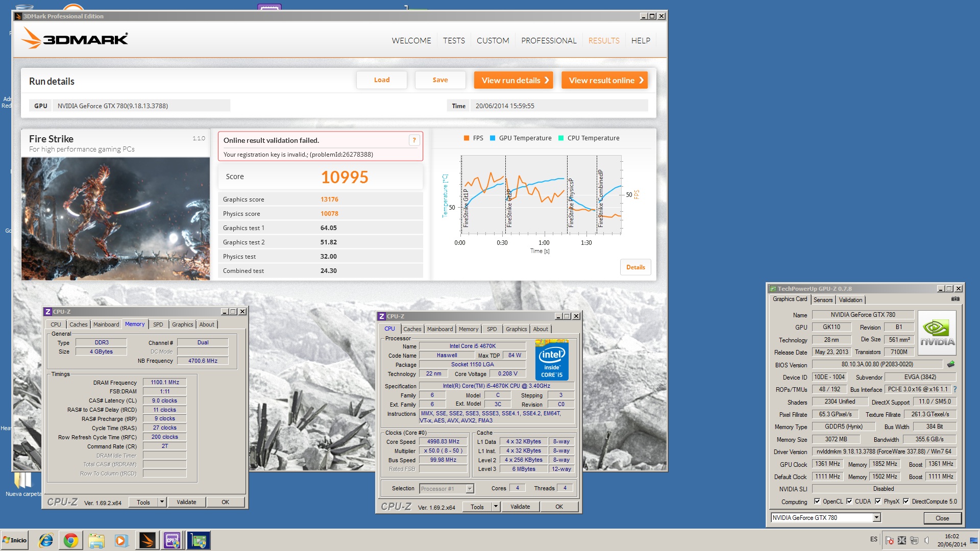Click the overall score 10995
Viewport: 980px width, 551px height.
[345, 177]
